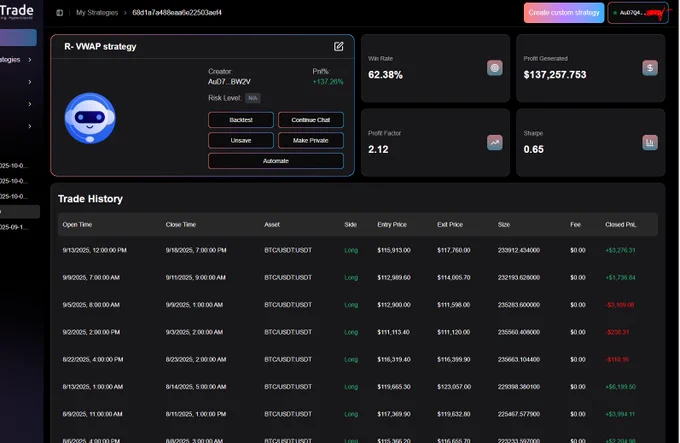
Task: Click the R- VWAP strategy title
Action: [x=100, y=46]
